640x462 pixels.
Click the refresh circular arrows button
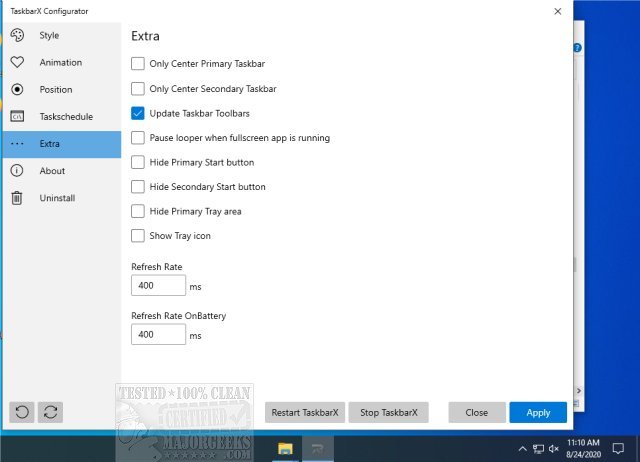[50, 412]
